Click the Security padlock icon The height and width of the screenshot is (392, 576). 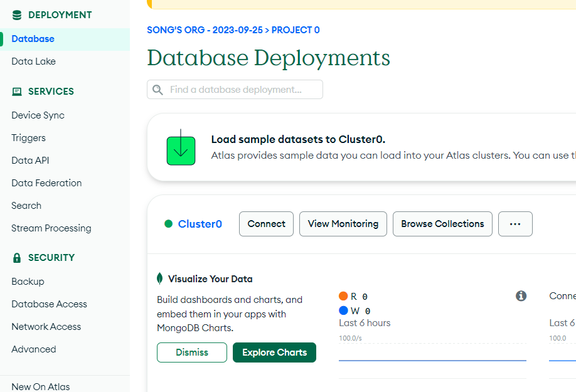17,258
